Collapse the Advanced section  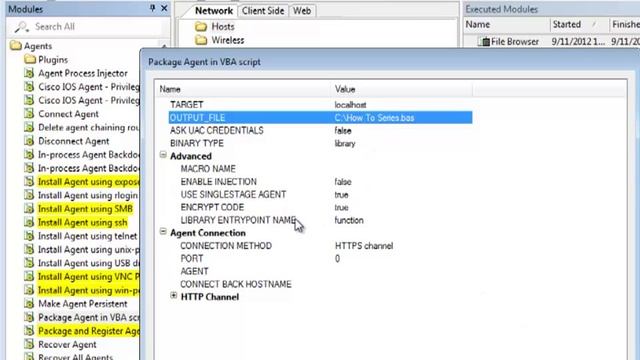click(x=163, y=155)
